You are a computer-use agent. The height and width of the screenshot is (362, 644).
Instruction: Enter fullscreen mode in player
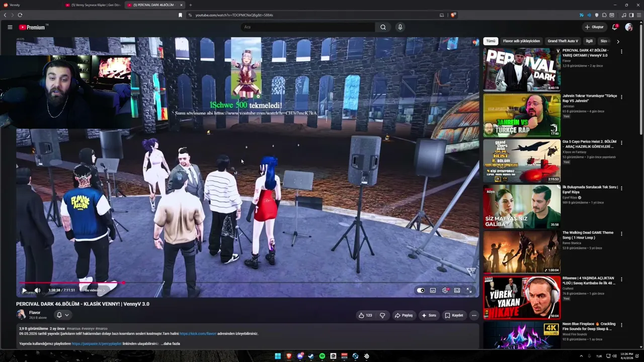click(469, 290)
